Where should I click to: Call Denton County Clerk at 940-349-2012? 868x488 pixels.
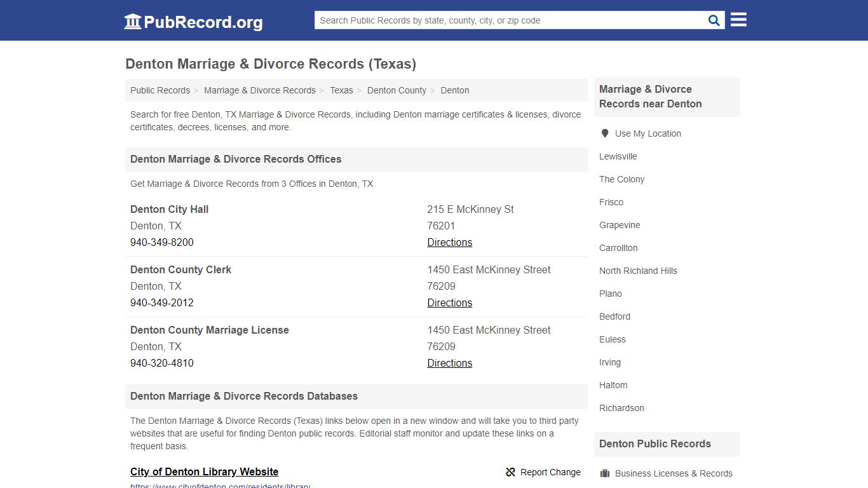pos(162,302)
